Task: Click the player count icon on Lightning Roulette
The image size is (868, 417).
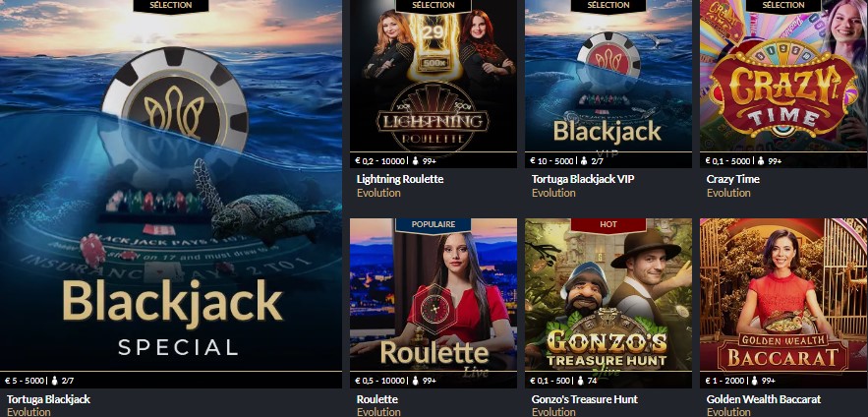Action: point(416,161)
